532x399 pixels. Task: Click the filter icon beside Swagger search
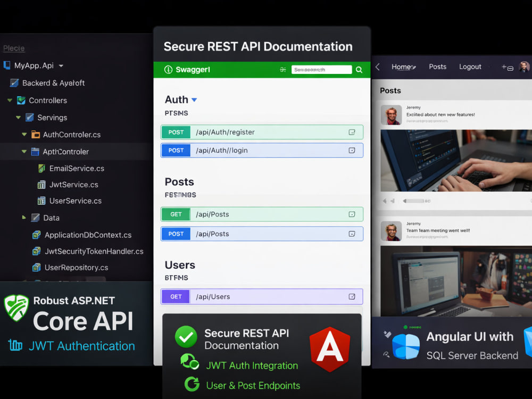pos(282,70)
